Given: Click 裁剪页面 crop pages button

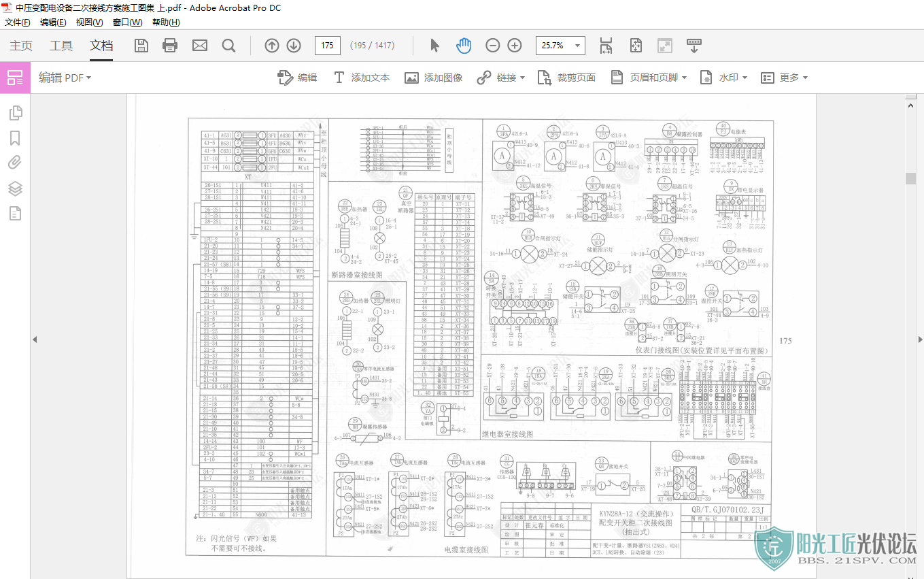Looking at the screenshot, I should (566, 78).
